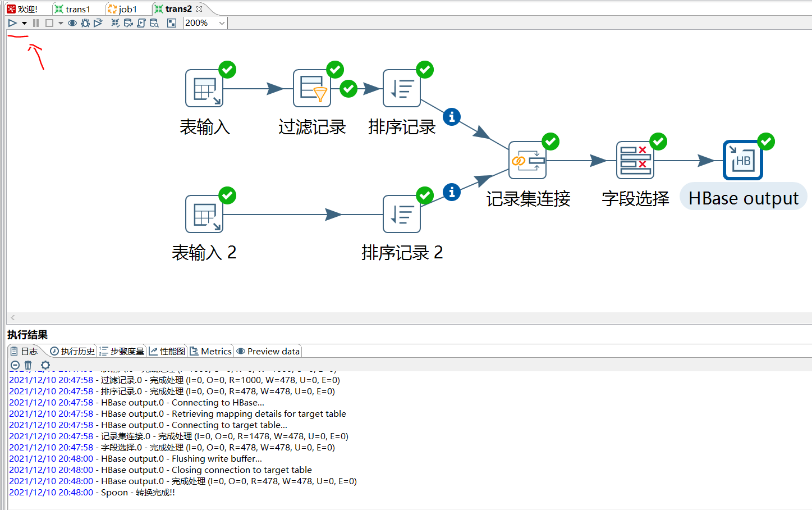This screenshot has height=510, width=812.
Task: Select the 排序记录 step icon
Action: tap(402, 88)
